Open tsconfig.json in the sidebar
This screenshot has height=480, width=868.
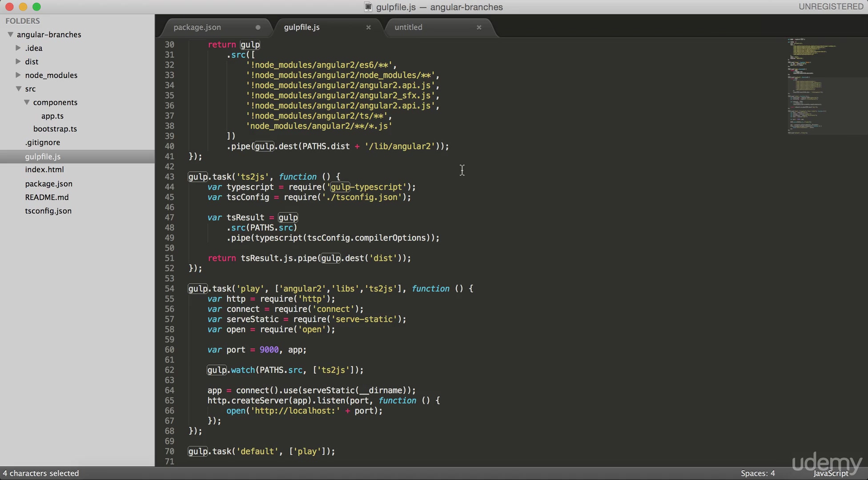[x=48, y=211]
